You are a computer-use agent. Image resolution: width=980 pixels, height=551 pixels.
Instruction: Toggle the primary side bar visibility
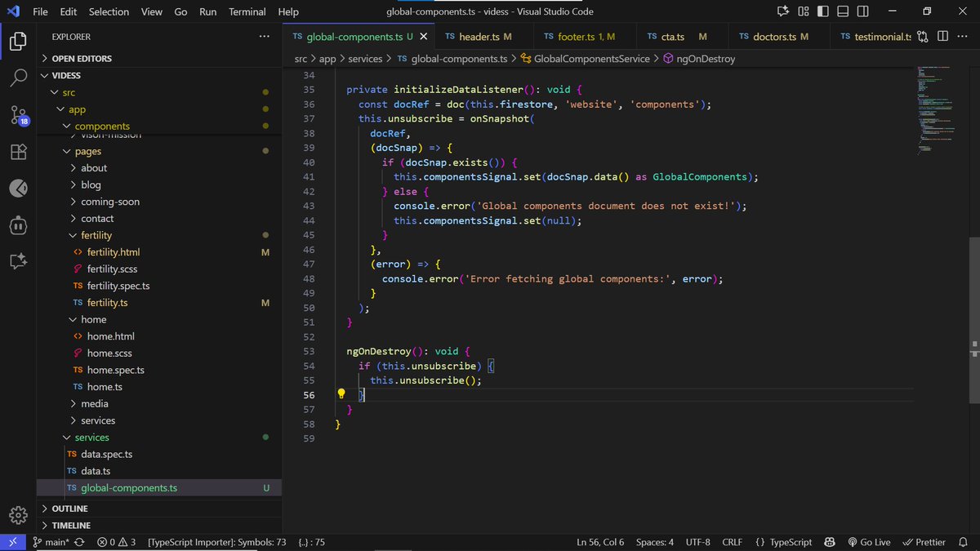[x=823, y=11]
